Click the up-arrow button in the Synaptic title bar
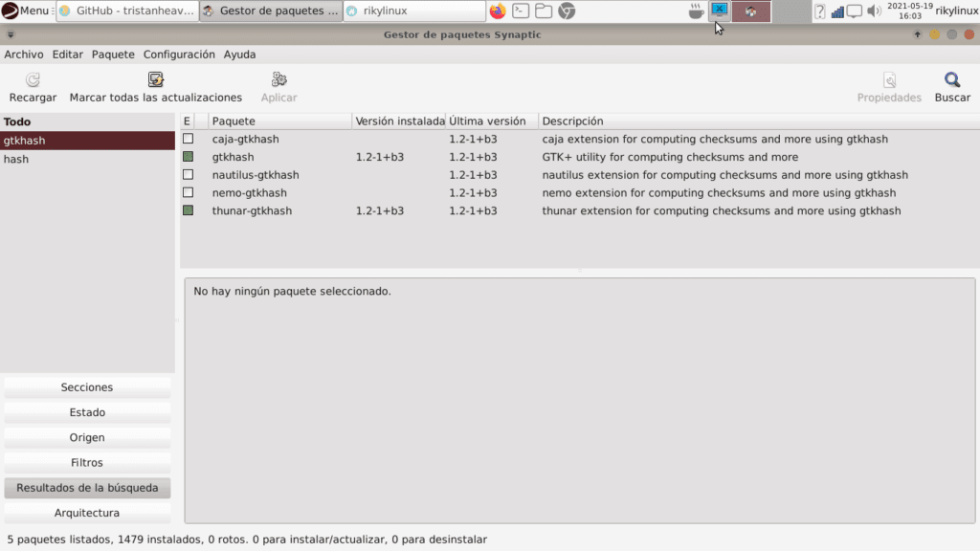The image size is (980, 551). tap(918, 34)
